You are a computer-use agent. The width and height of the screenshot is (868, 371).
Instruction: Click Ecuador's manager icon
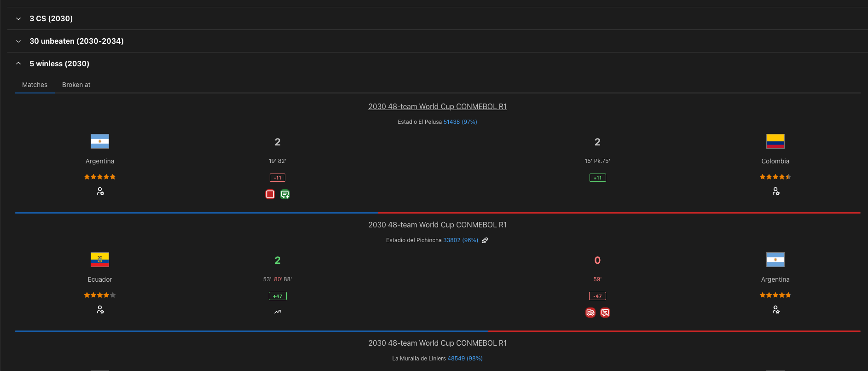tap(100, 310)
